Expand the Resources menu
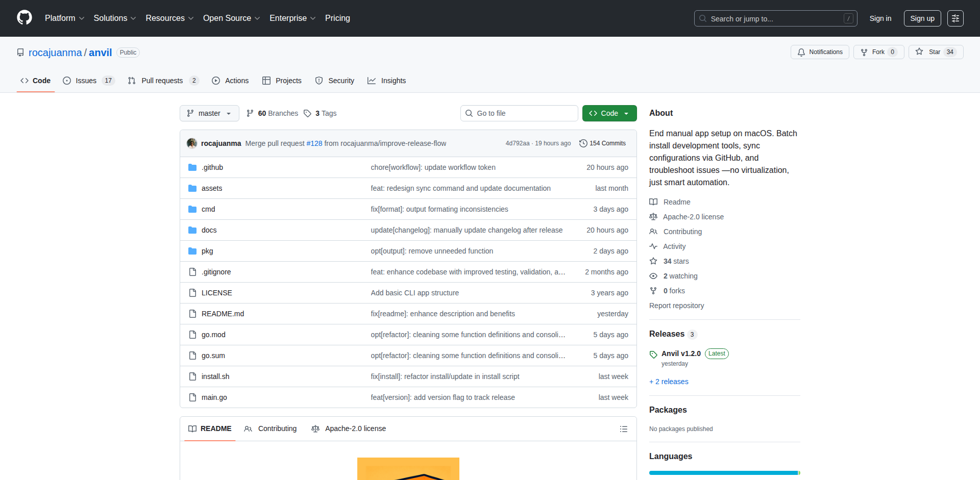The width and height of the screenshot is (980, 480). 169,18
